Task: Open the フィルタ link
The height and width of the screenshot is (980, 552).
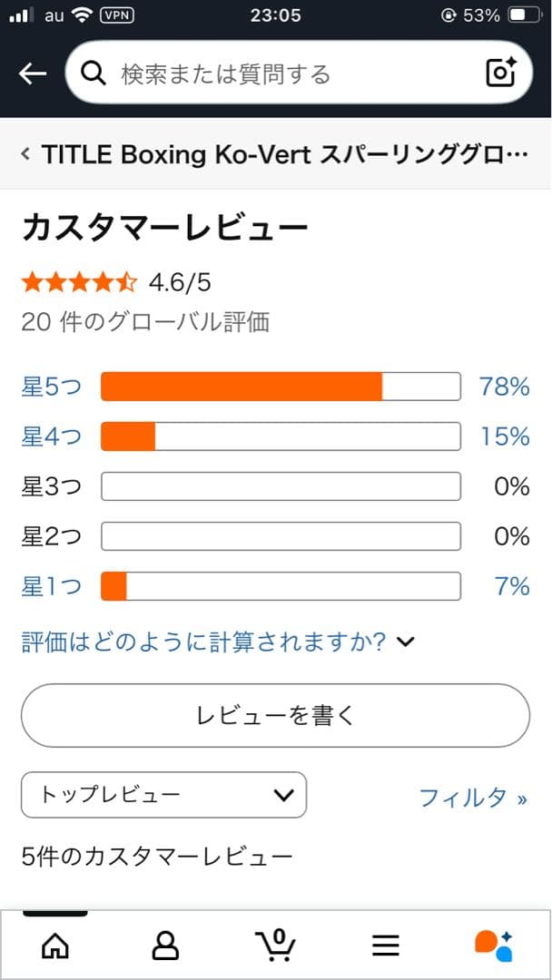Action: pyautogui.click(x=472, y=797)
